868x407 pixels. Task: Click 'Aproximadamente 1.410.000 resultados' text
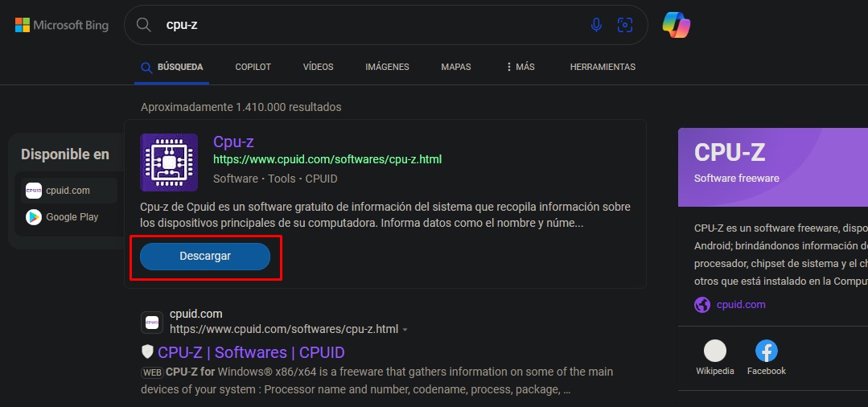coord(241,107)
